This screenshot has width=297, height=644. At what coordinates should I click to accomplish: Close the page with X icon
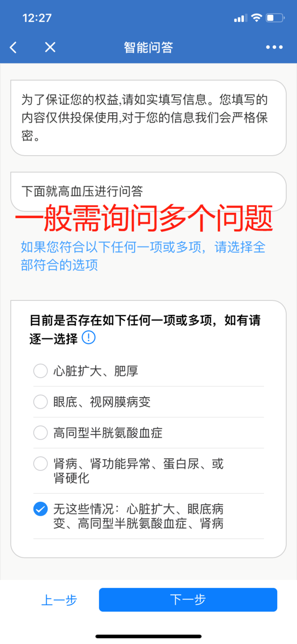50,48
